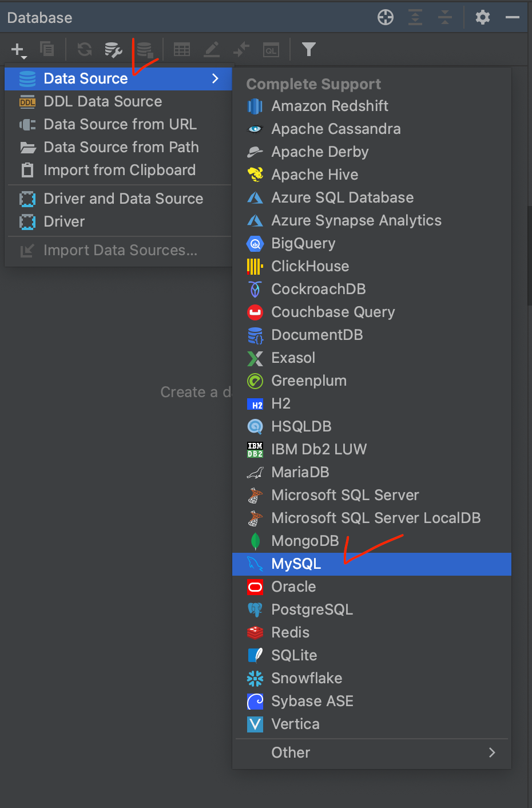
Task: Click the Amazon Redshift icon
Action: point(255,106)
